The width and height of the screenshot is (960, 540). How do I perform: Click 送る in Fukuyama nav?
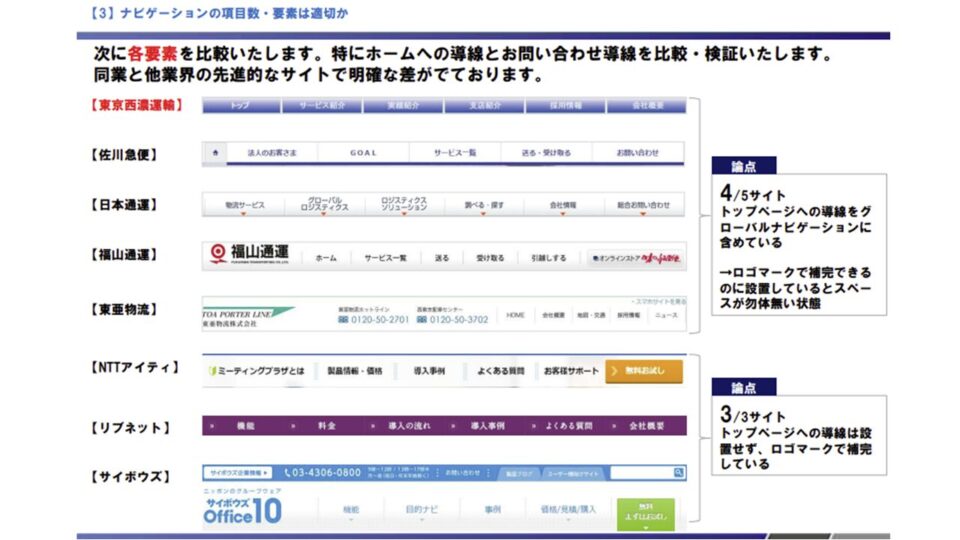point(442,258)
